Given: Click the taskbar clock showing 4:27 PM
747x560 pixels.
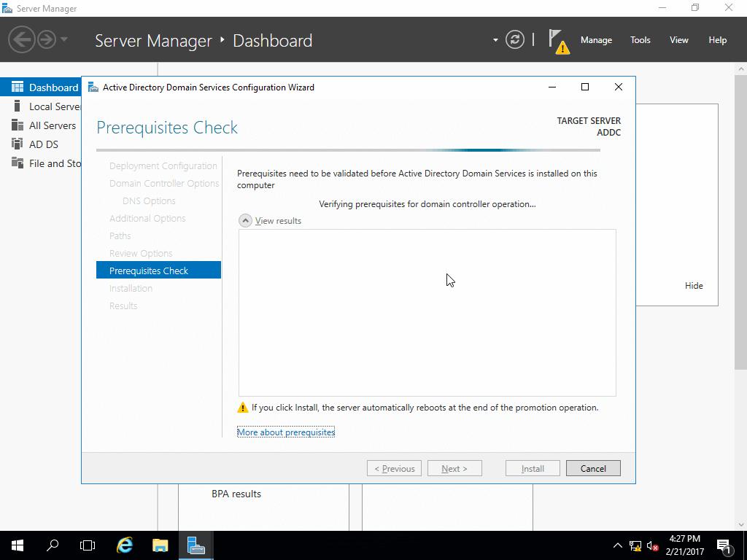Looking at the screenshot, I should [684, 545].
